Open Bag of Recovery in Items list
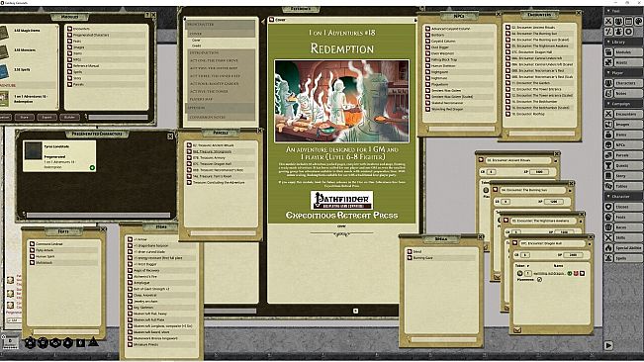This screenshot has height=362, width=644. click(x=162, y=270)
